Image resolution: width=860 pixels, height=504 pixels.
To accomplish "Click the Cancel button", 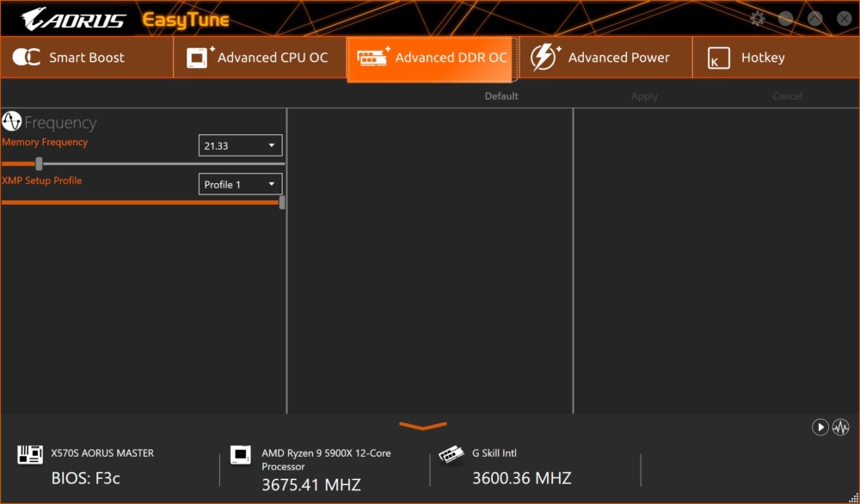I will click(x=787, y=96).
